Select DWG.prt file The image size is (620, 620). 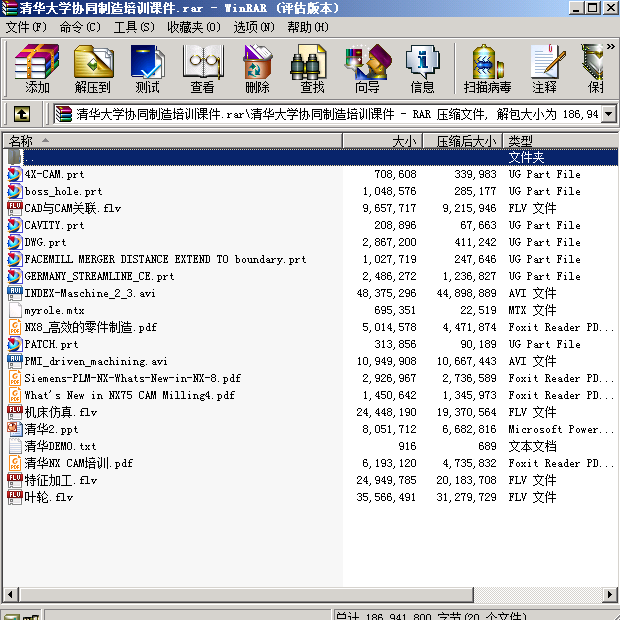(x=45, y=242)
